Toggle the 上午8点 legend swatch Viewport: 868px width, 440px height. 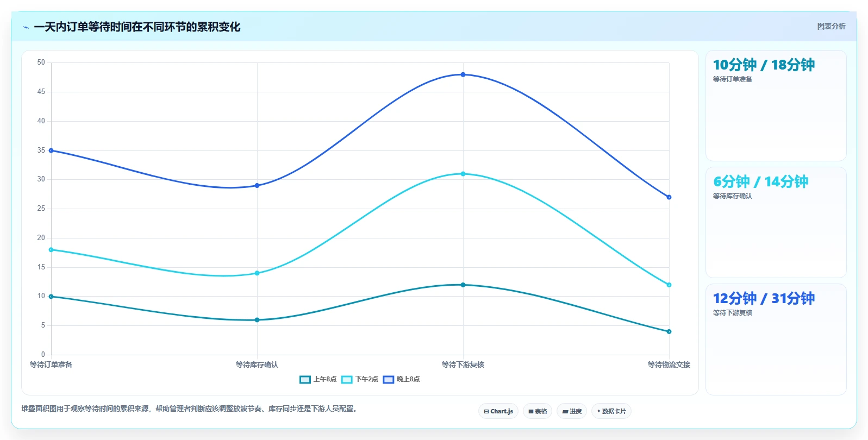click(305, 380)
